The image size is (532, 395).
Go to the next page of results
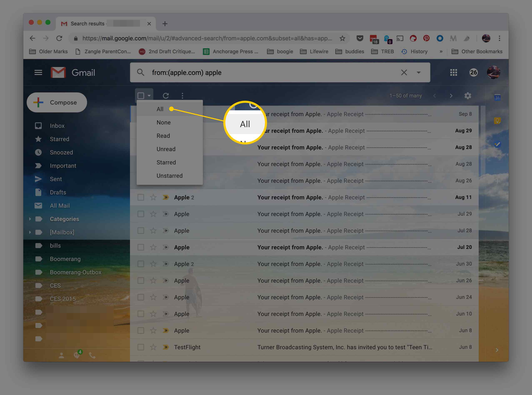tap(451, 96)
